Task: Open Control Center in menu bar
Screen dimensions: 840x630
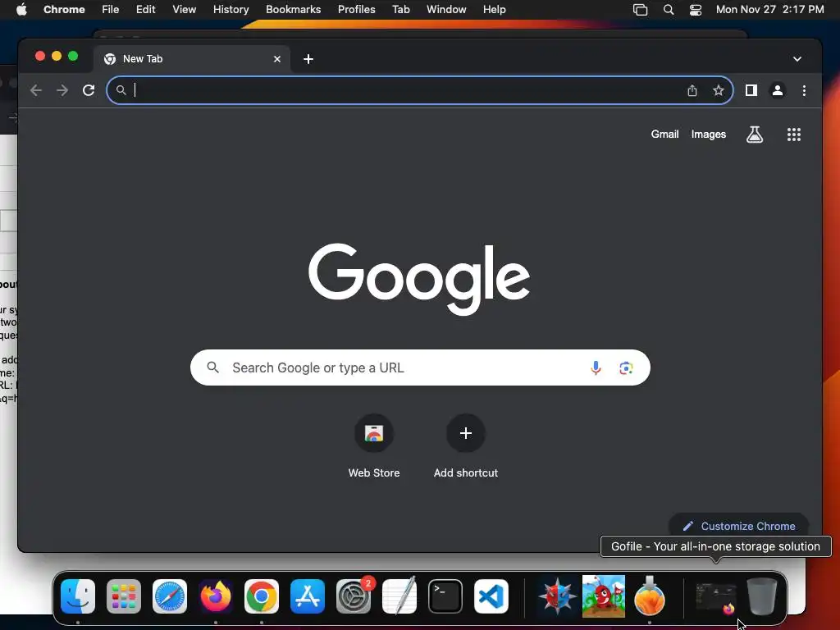Action: [x=696, y=10]
